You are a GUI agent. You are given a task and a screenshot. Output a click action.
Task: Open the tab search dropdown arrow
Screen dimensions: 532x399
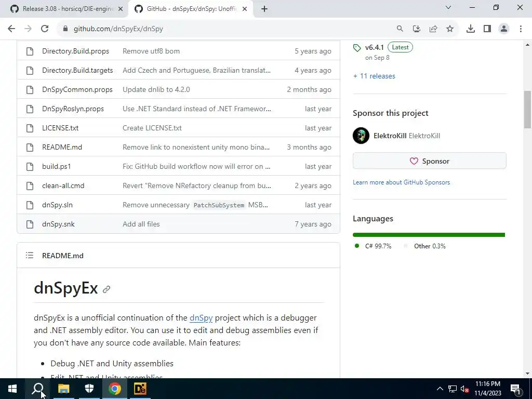[x=448, y=7]
